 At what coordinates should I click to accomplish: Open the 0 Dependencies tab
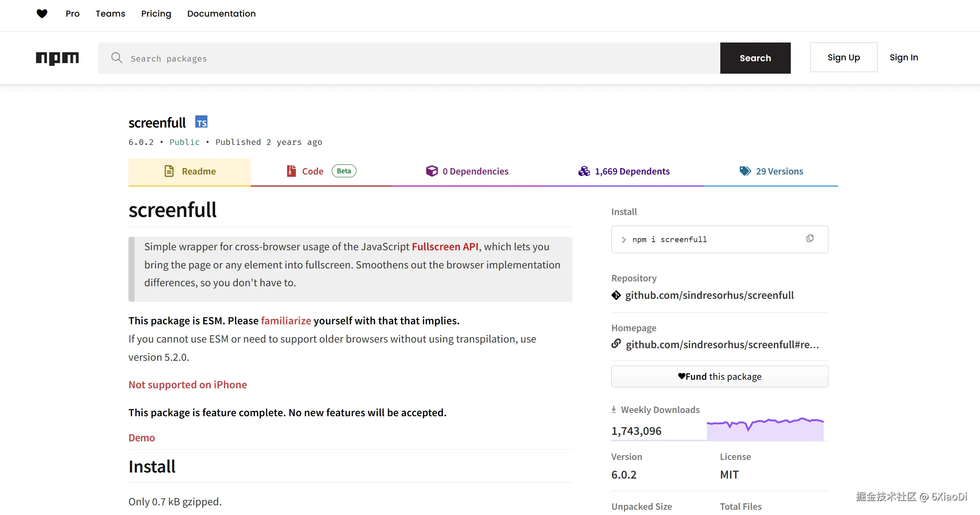coord(467,171)
